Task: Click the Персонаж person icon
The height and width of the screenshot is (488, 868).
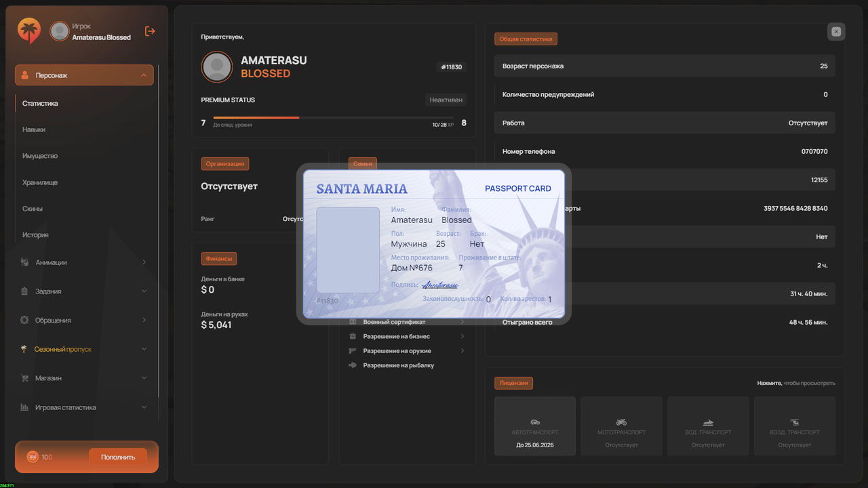Action: [x=25, y=75]
